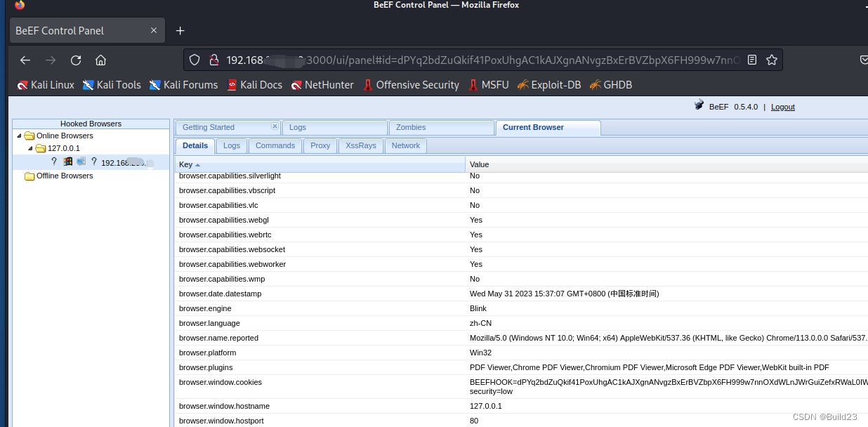The image size is (868, 427).
Task: Select the browser.capabilities.vbscript key
Action: click(x=227, y=190)
